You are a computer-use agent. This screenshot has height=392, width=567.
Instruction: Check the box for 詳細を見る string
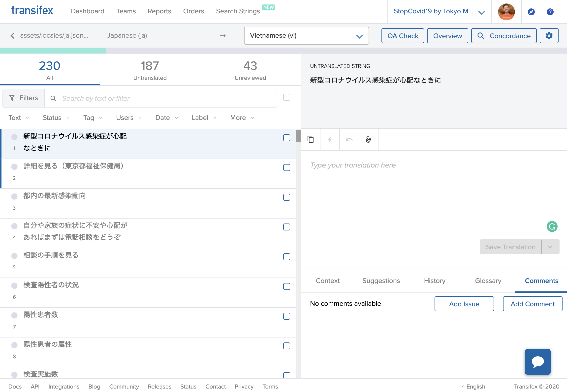click(287, 168)
